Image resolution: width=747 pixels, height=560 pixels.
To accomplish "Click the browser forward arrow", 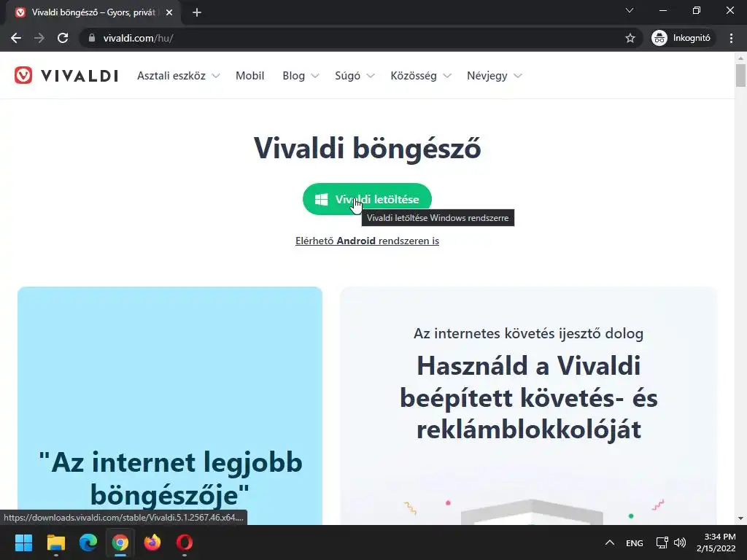I will tap(39, 38).
